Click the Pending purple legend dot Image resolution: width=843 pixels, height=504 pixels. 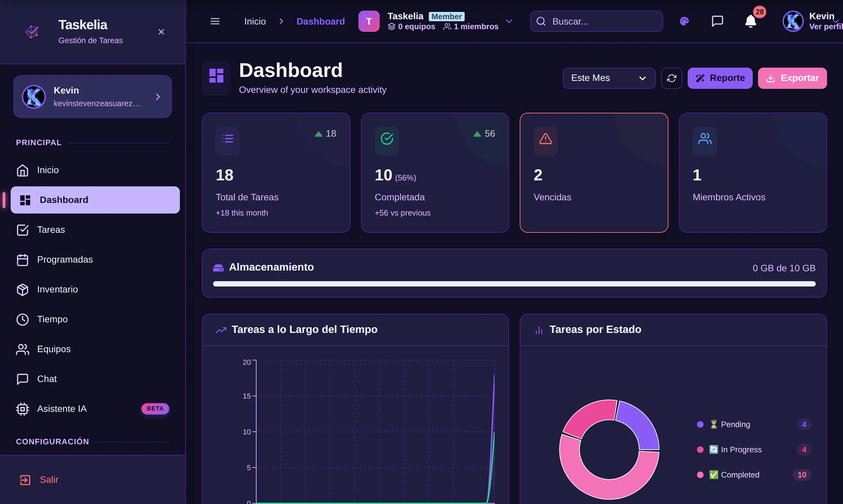pyautogui.click(x=700, y=424)
